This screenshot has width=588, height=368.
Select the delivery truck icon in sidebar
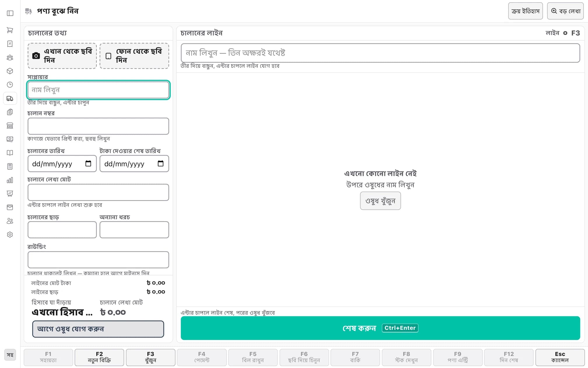[10, 98]
